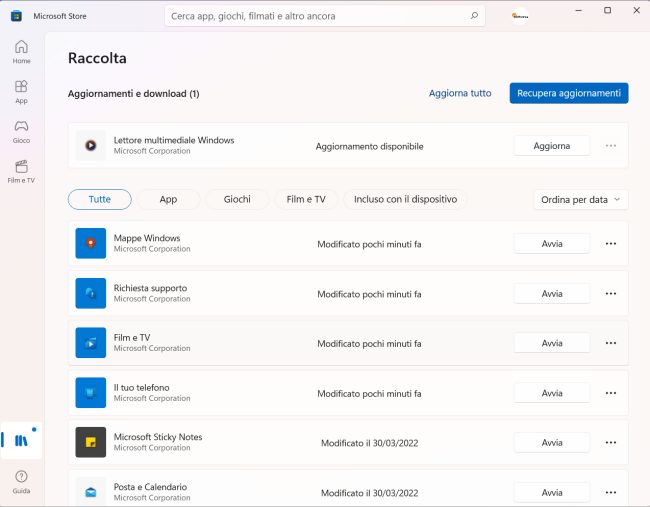Screen dimensions: 650x507
Task: Click the search magnifier icon
Action: click(x=474, y=16)
